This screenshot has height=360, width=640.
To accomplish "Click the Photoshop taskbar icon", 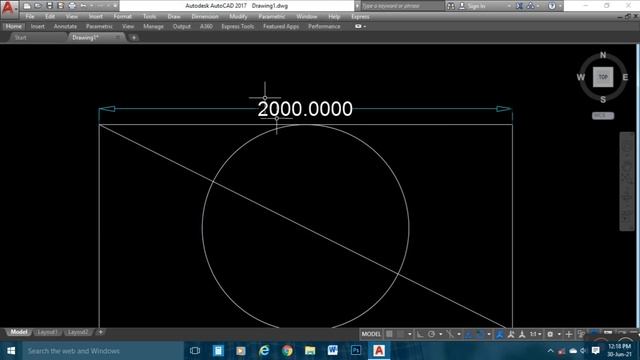I will tap(356, 351).
